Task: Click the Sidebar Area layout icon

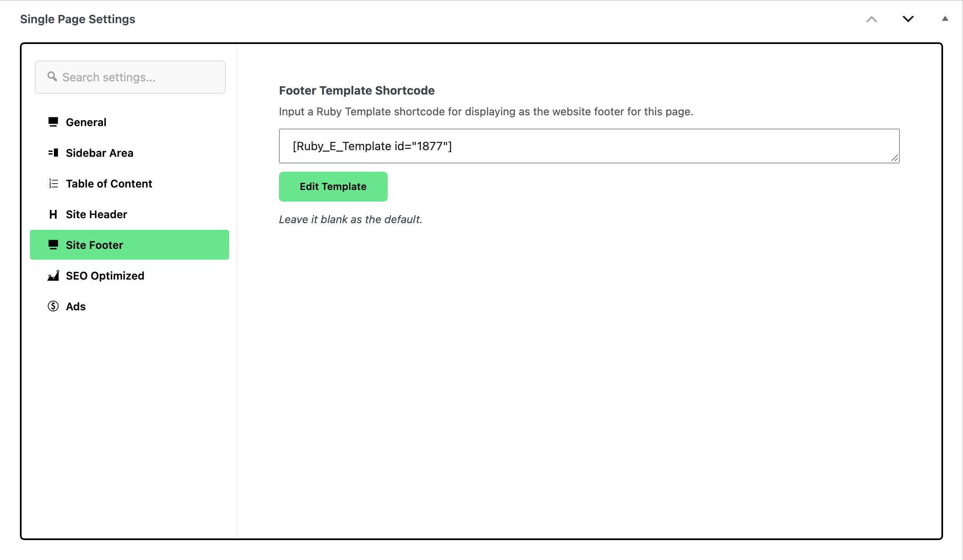Action: pyautogui.click(x=53, y=153)
